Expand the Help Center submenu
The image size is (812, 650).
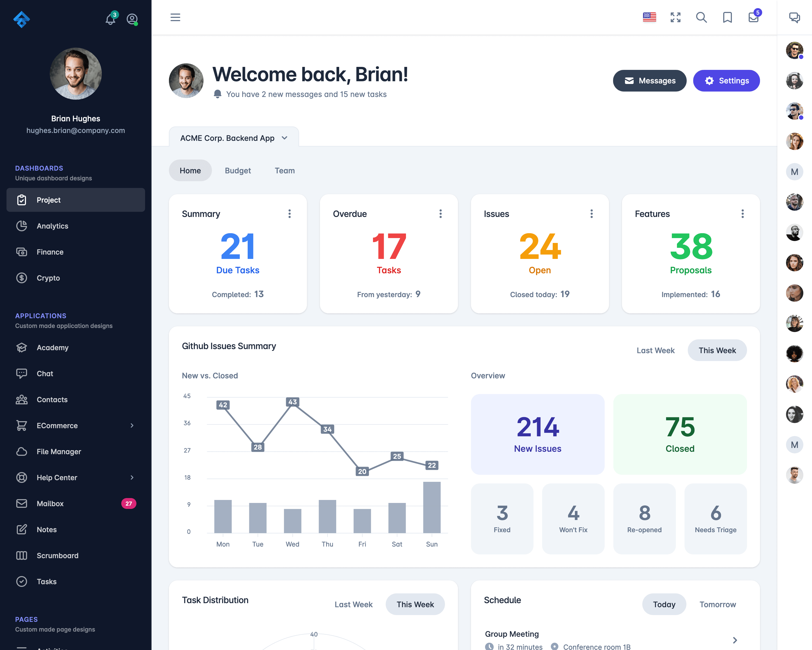(132, 477)
